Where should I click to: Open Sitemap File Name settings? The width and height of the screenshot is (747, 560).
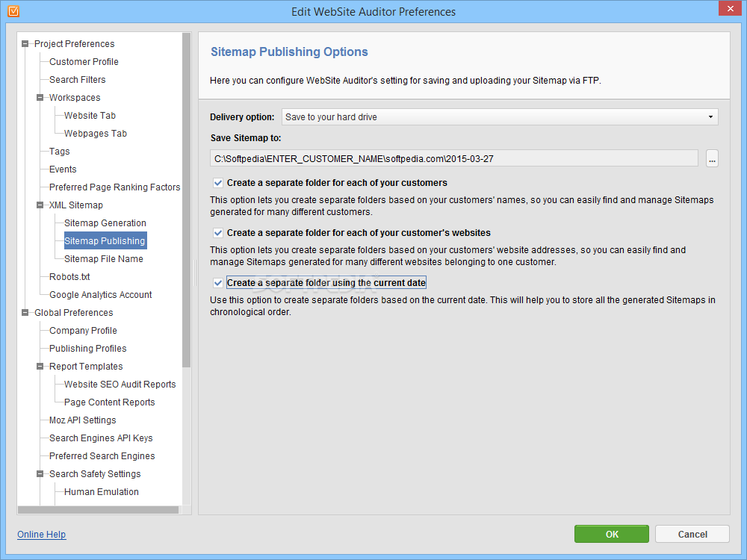coord(103,259)
